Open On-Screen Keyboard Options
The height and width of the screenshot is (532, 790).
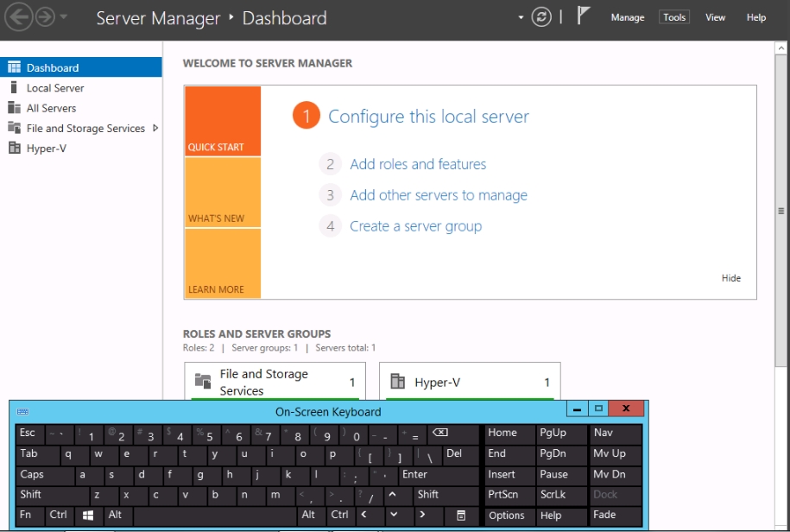pyautogui.click(x=509, y=516)
